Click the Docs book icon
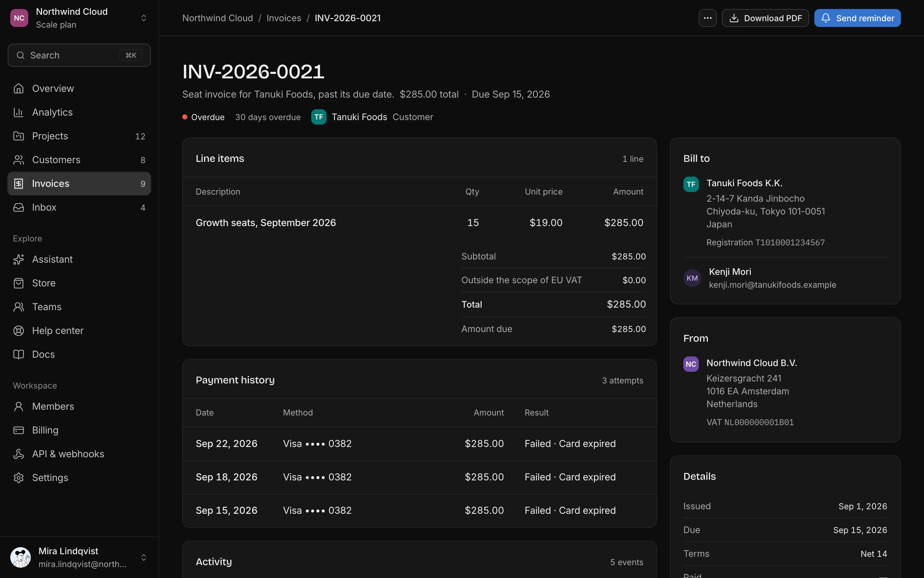Screen dimensions: 924x578 tap(18, 355)
